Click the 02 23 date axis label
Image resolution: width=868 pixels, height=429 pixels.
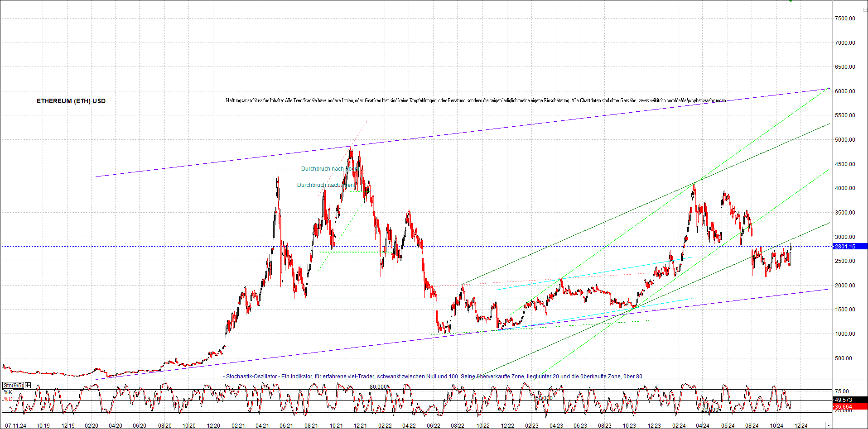coord(532,426)
